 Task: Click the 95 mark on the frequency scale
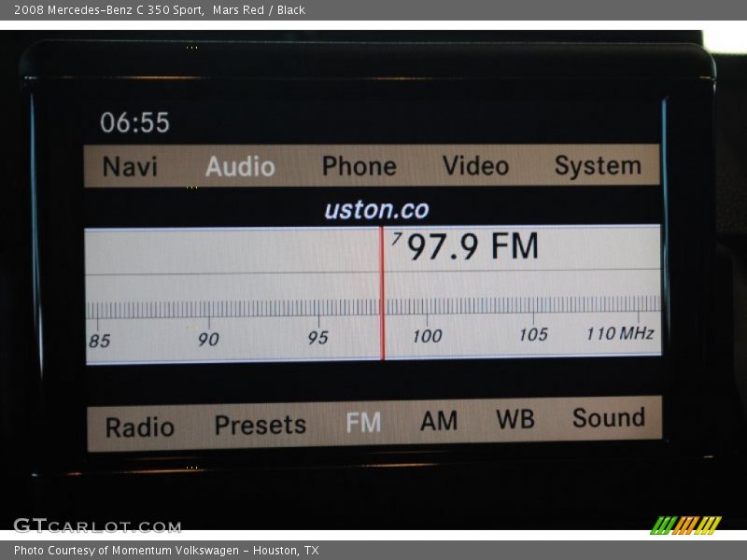click(x=317, y=338)
